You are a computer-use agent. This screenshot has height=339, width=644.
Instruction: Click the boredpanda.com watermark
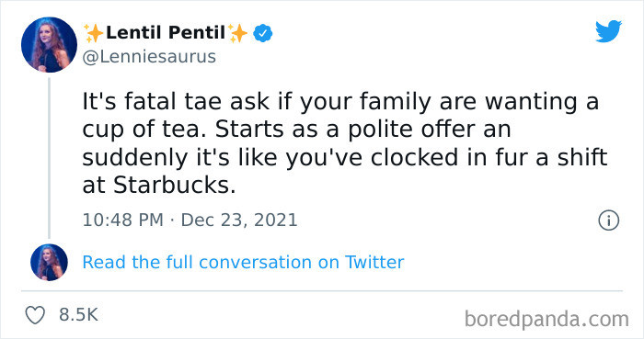546,319
